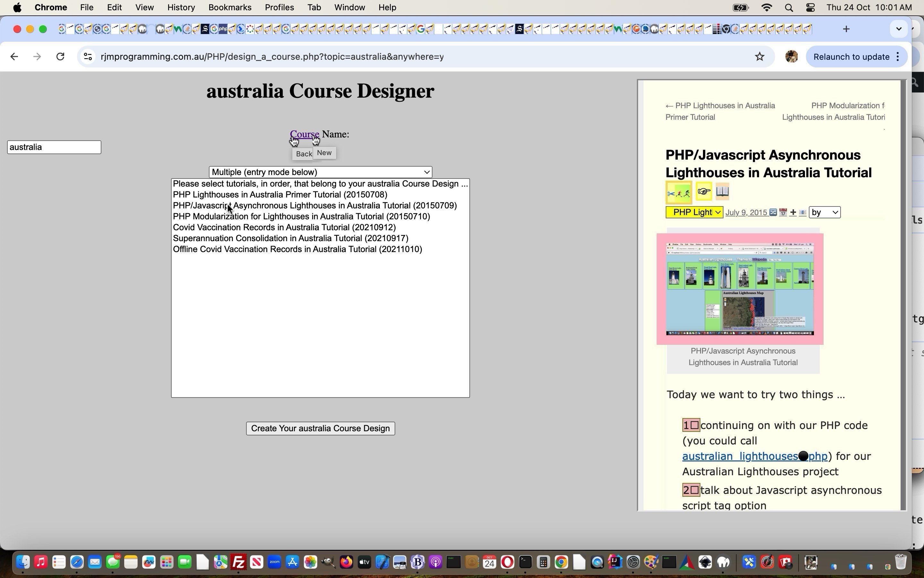Open the 'by' author dropdown
Viewport: 924px width, 578px height.
tap(824, 213)
